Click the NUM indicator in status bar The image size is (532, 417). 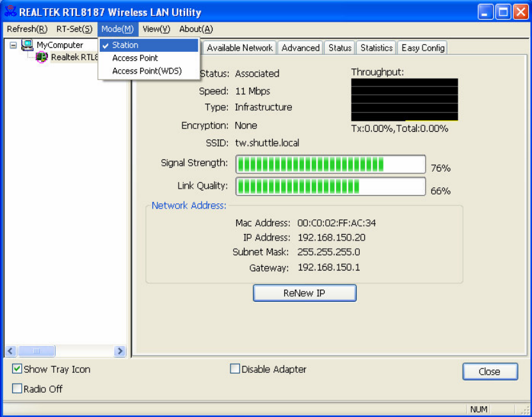click(x=479, y=409)
